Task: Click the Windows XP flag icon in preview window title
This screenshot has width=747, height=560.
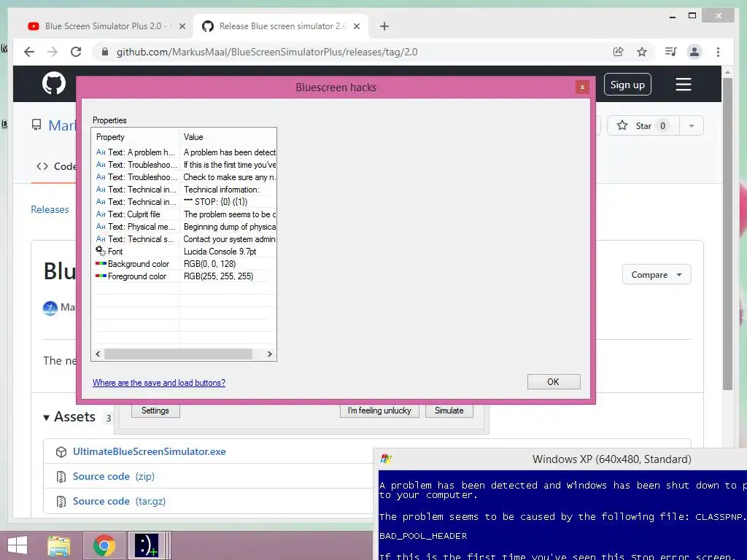Action: [386, 459]
